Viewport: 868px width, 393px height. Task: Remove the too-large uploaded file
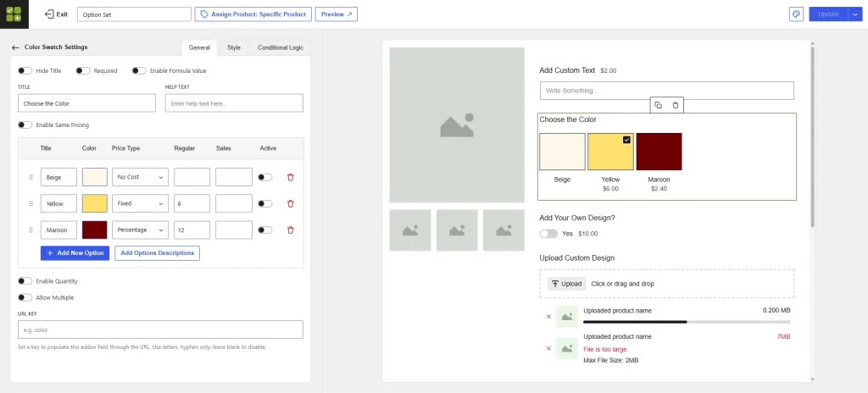point(548,348)
